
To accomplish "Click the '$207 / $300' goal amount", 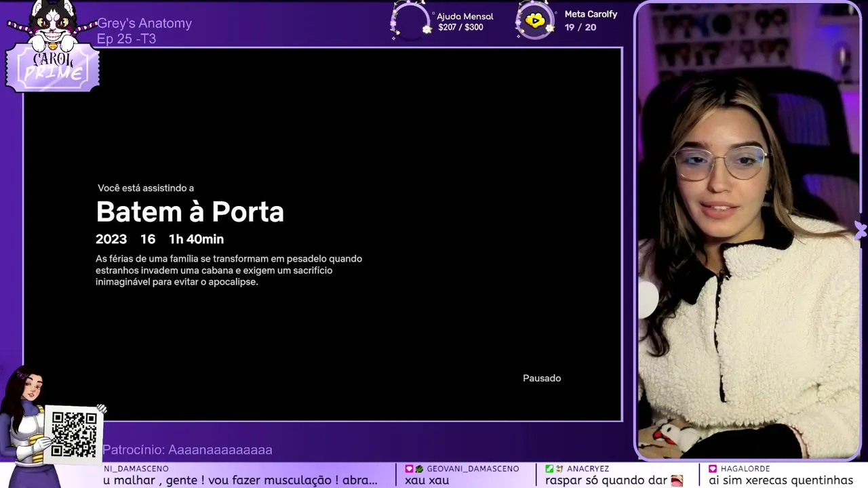I will (460, 28).
